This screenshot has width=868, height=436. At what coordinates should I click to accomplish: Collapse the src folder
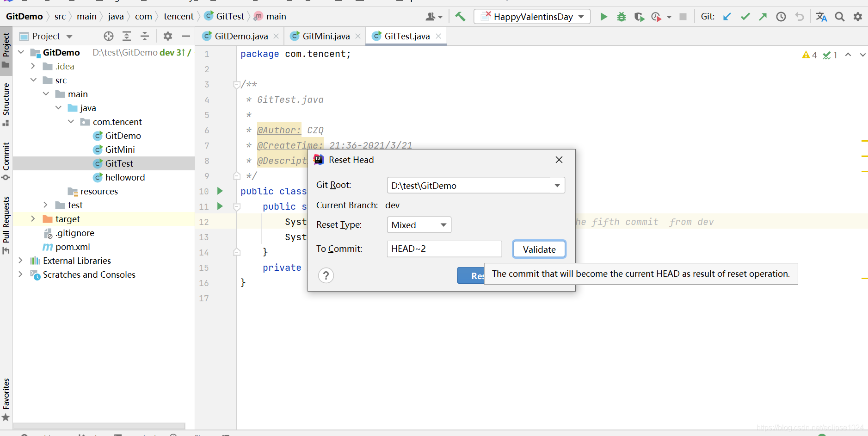(x=33, y=80)
